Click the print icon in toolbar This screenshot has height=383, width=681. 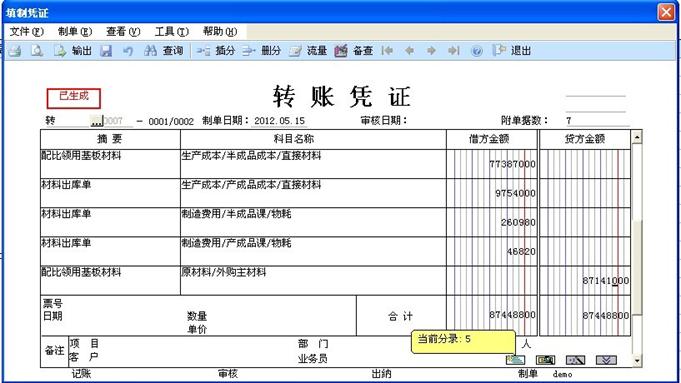(x=15, y=51)
